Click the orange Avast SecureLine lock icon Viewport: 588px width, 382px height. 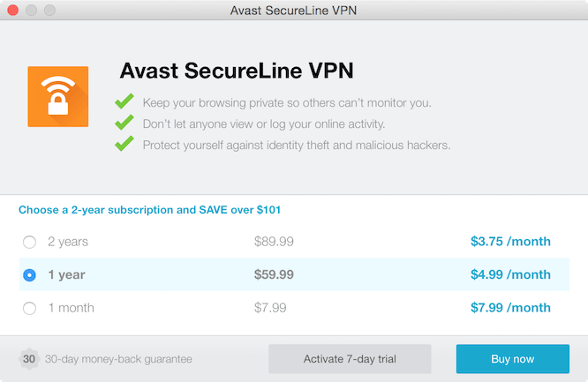tap(58, 97)
